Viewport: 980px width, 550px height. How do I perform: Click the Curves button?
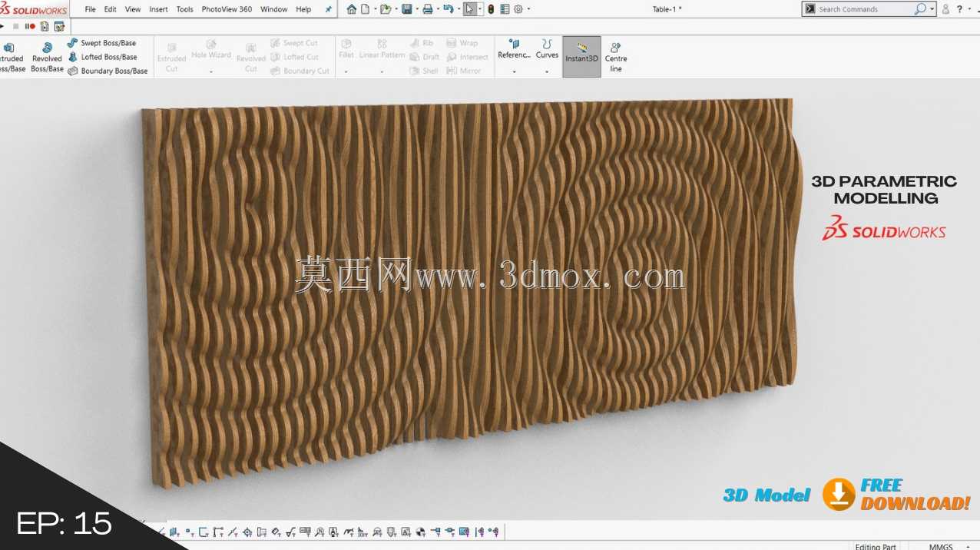(547, 50)
